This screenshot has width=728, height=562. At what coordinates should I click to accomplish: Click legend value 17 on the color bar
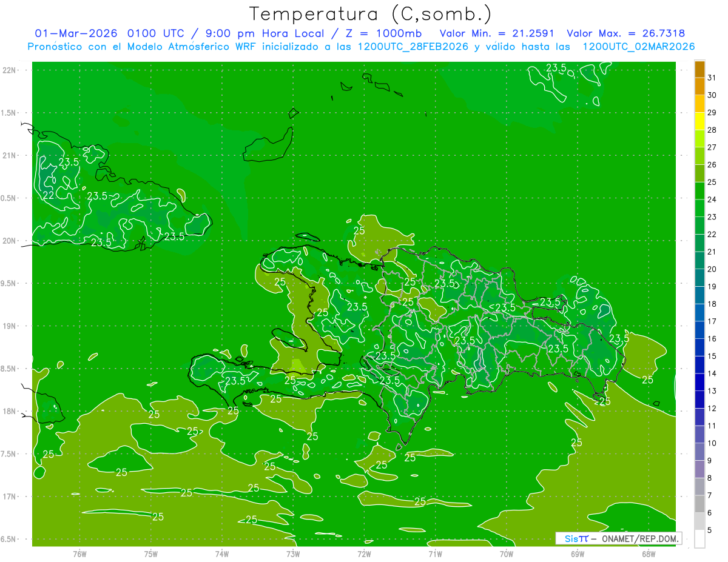712,321
